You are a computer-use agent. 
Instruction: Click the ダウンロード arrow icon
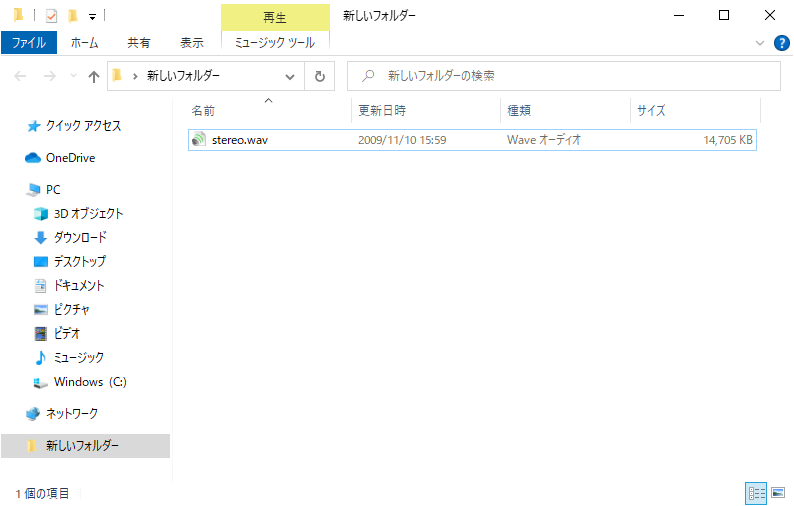click(41, 238)
